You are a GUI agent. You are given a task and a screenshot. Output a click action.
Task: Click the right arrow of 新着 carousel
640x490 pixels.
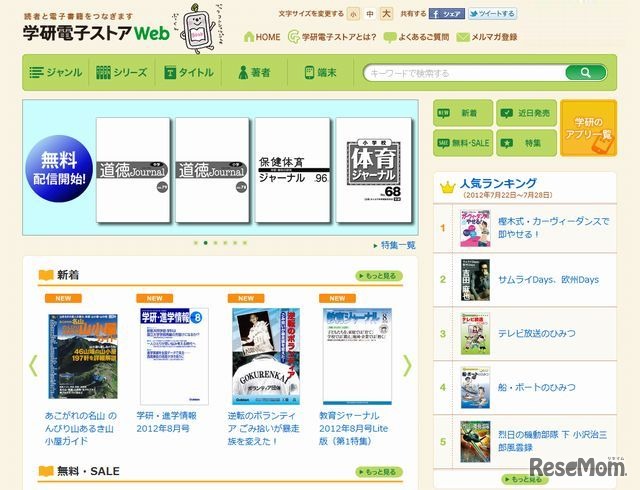[x=407, y=365]
